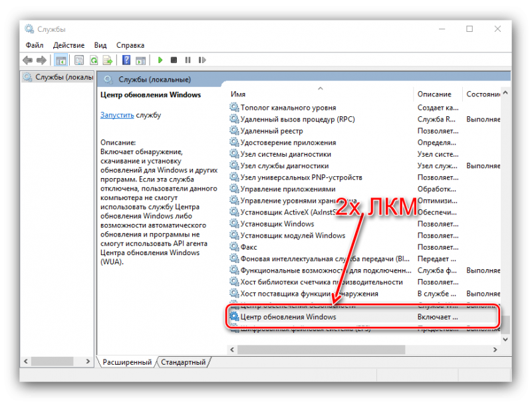
Task: Click the Forward arrow toolbar icon
Action: 41,60
